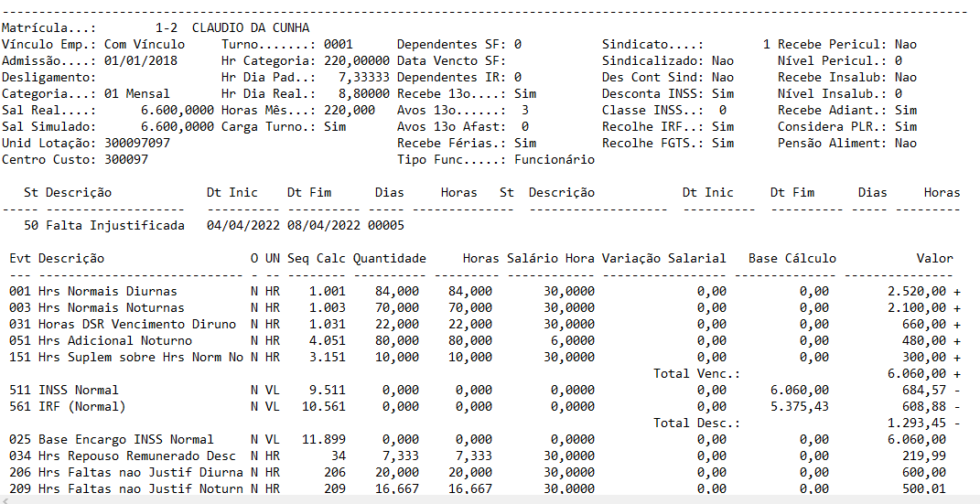980x504 pixels.
Task: Click the horizontal scrollbar left arrow
Action: pos(5,499)
